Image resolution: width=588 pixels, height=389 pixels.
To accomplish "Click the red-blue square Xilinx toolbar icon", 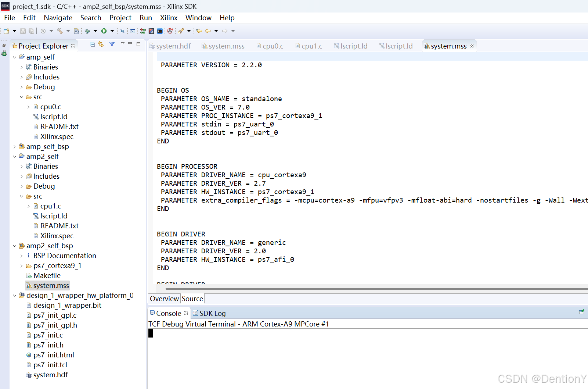I will (151, 31).
